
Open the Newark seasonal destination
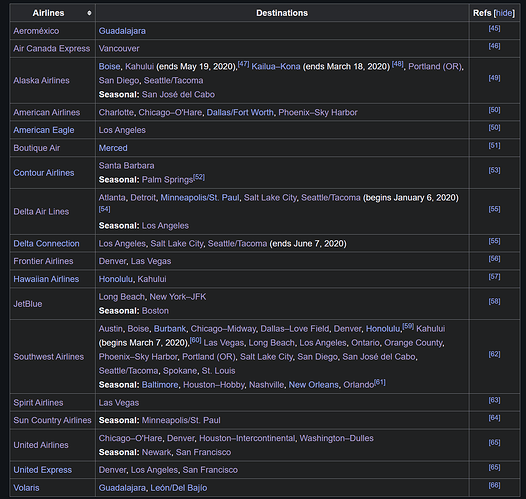click(156, 452)
